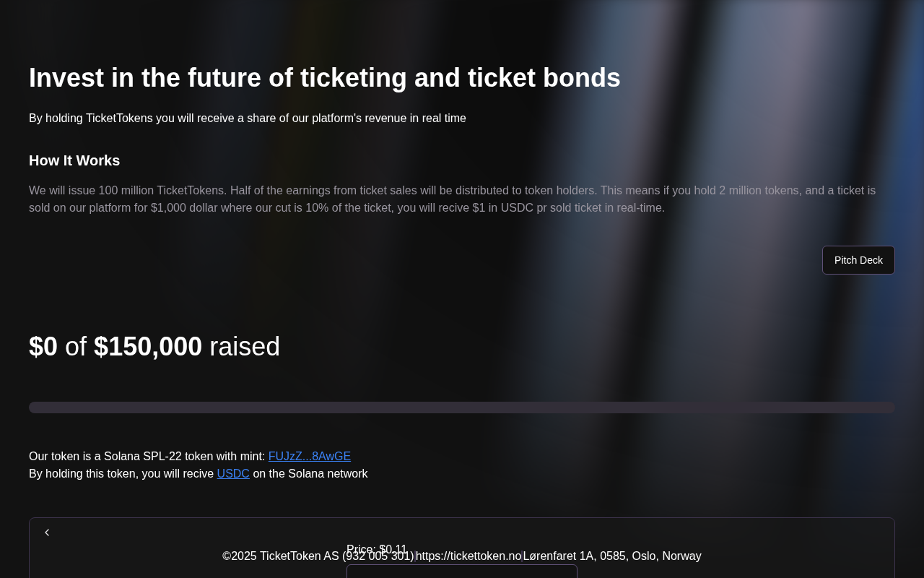The height and width of the screenshot is (578, 924).
Task: Focus the input box below Price
Action: (x=462, y=571)
